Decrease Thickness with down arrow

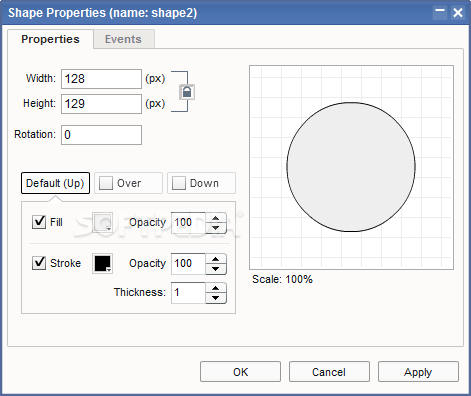coord(216,298)
